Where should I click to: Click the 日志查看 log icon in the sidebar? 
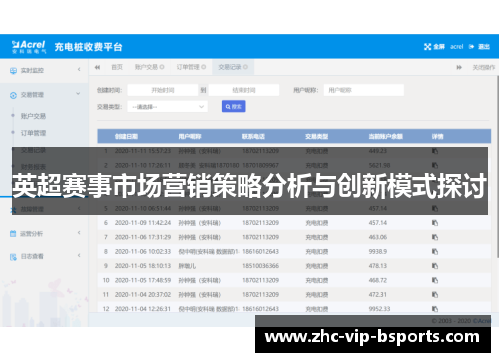tap(13, 257)
